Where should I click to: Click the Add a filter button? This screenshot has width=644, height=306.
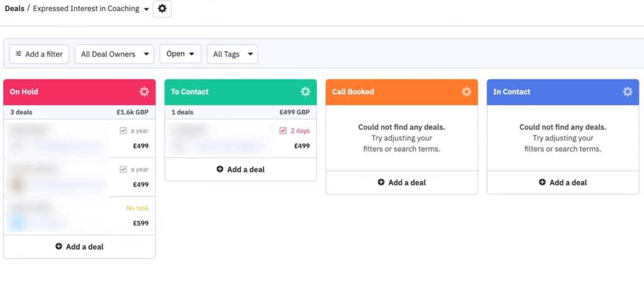tap(39, 54)
